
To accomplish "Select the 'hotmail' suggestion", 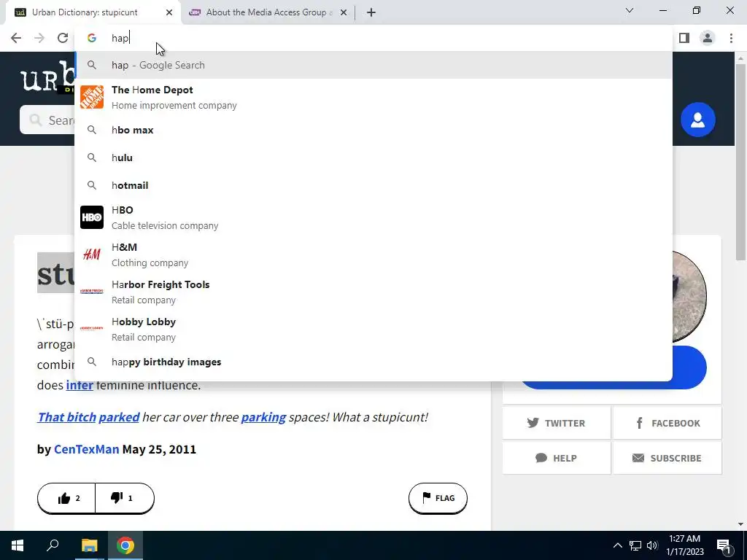I will [x=373, y=185].
